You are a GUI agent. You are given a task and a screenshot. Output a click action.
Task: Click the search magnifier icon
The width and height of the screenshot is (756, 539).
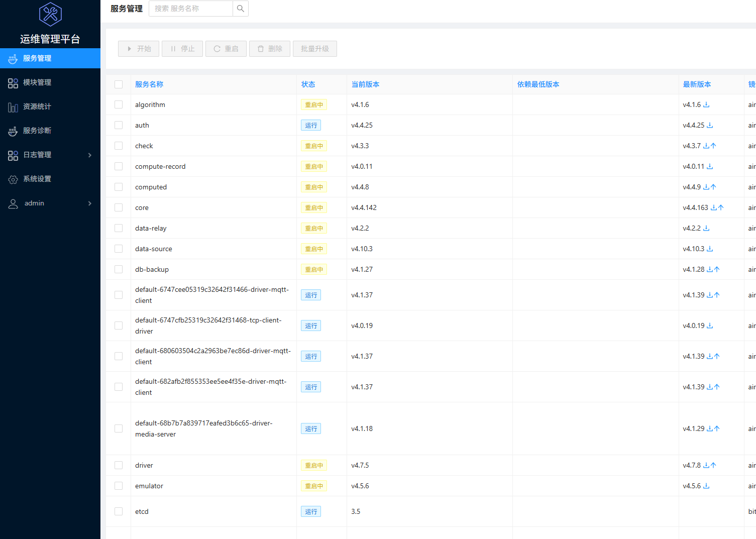click(x=241, y=9)
